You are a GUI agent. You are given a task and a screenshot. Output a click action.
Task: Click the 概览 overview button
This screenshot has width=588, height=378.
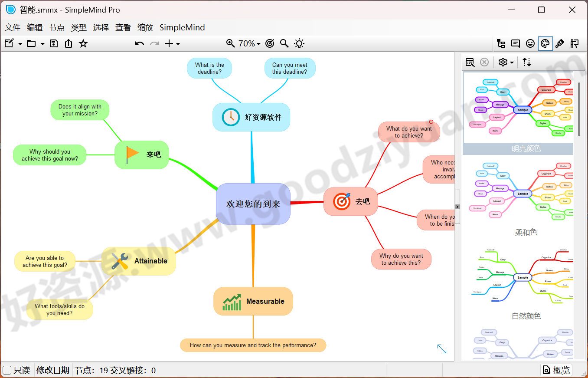click(x=556, y=370)
